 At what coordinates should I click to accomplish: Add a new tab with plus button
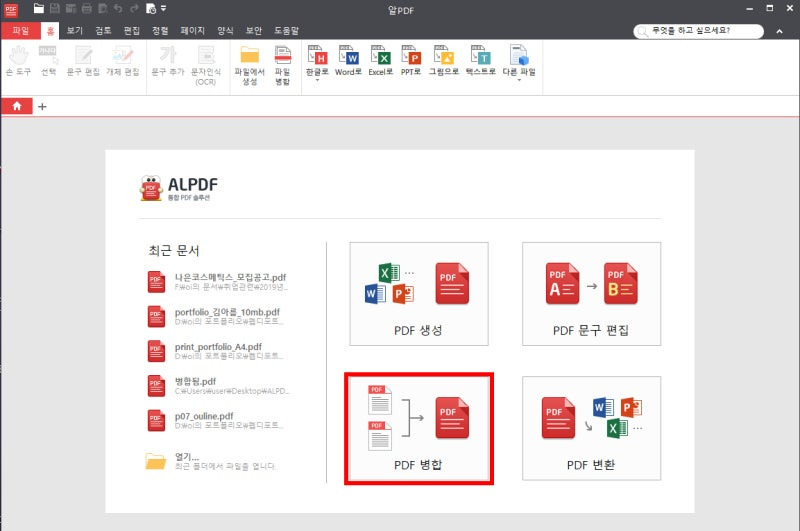42,107
